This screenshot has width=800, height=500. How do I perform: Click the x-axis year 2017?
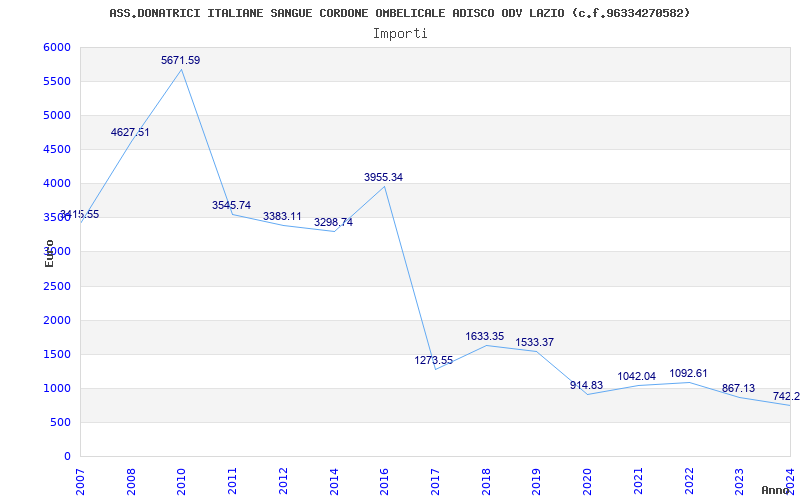(435, 481)
